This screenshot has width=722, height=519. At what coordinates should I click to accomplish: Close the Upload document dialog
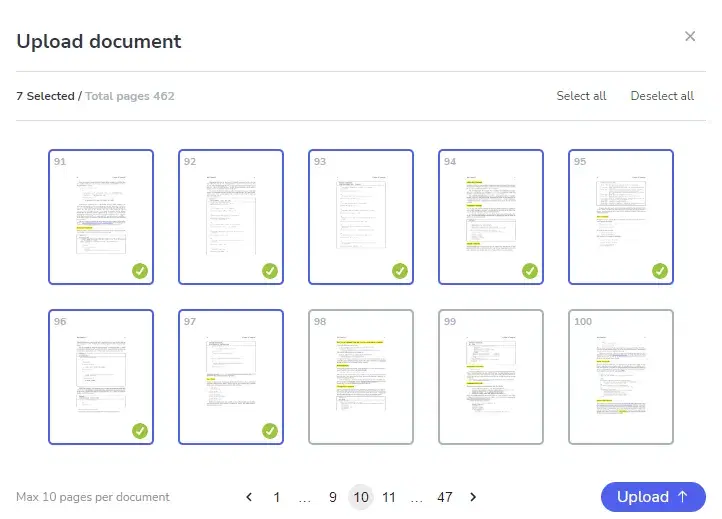689,36
